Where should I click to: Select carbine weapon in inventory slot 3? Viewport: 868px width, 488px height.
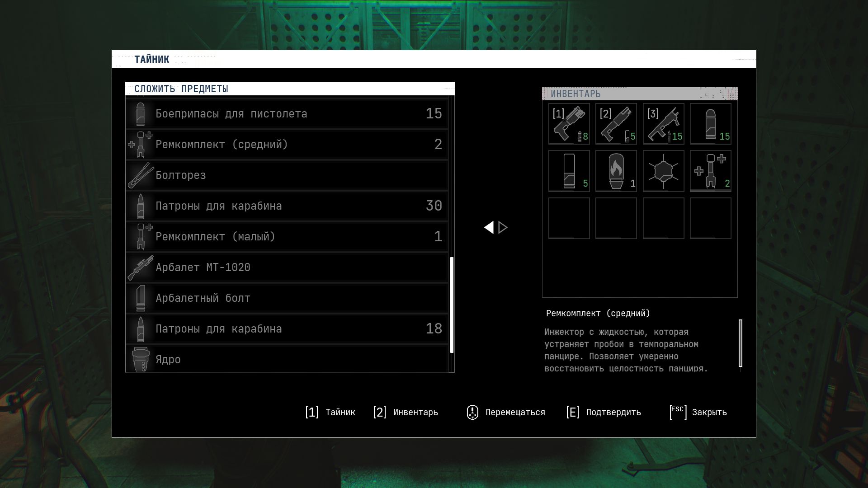(x=663, y=124)
